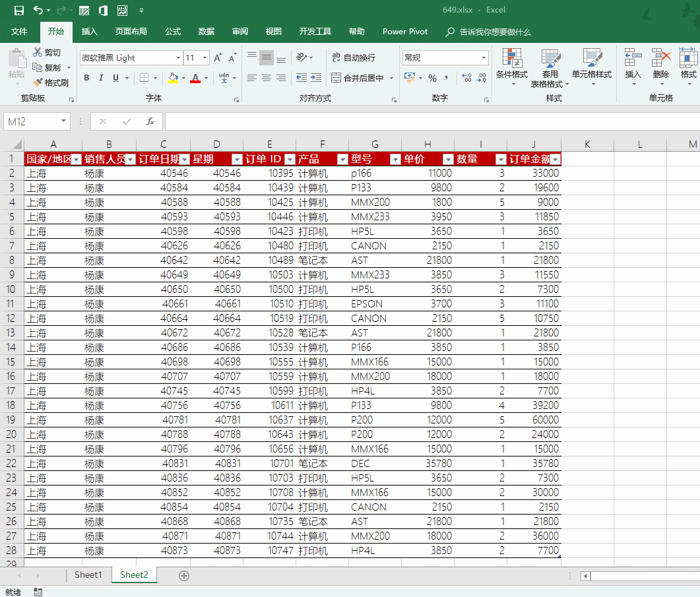
Task: Expand the font size dropdown
Action: pos(205,58)
